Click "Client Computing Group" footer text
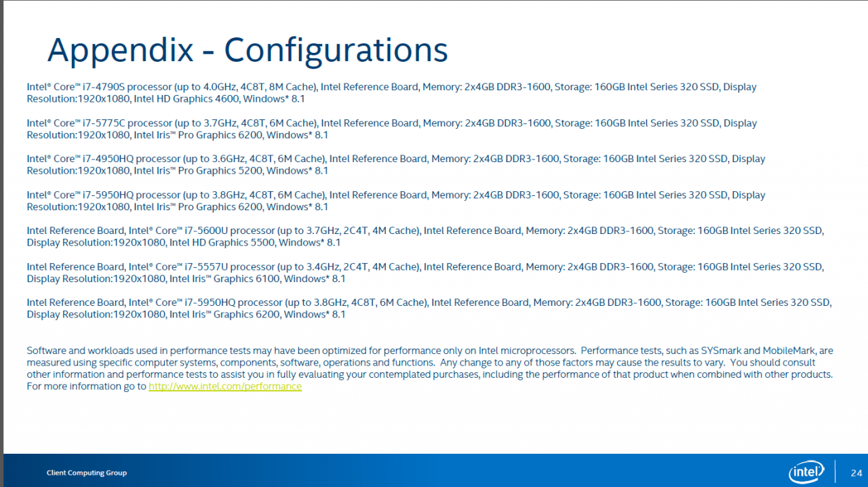 [x=87, y=473]
